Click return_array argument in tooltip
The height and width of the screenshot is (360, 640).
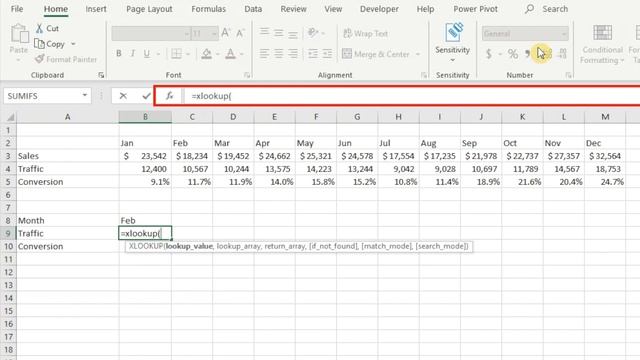[x=284, y=246]
